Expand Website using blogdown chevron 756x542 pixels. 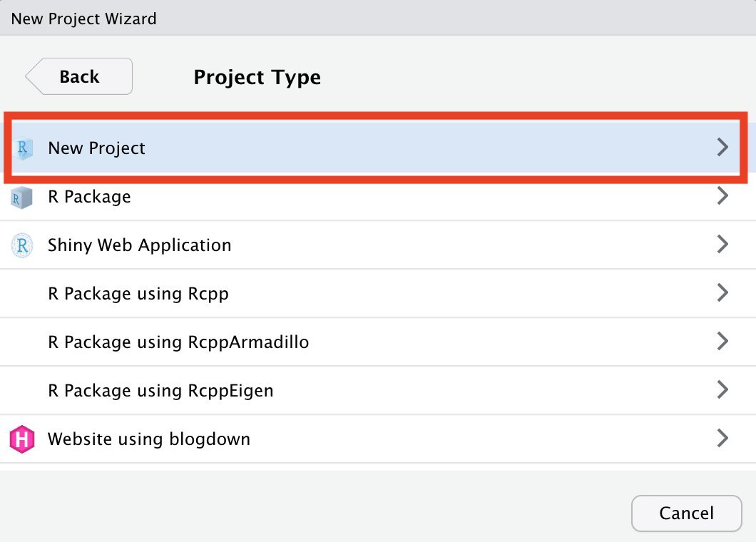pyautogui.click(x=722, y=438)
